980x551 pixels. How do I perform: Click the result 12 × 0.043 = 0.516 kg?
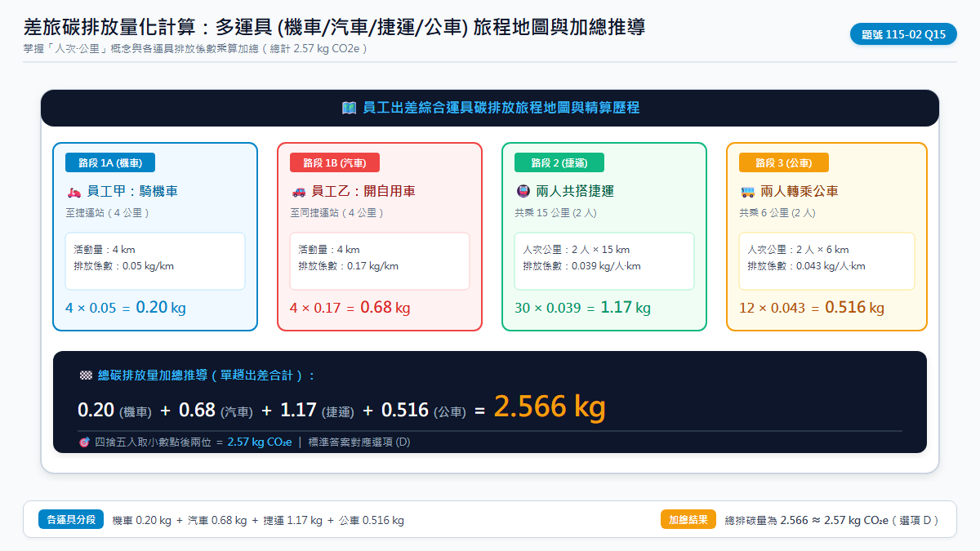(x=812, y=308)
